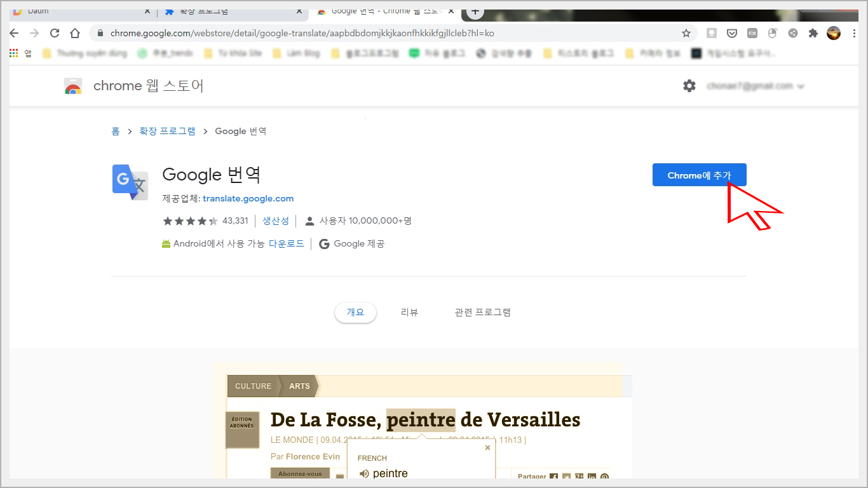
Task: Go back with the browser back arrow
Action: click(14, 33)
